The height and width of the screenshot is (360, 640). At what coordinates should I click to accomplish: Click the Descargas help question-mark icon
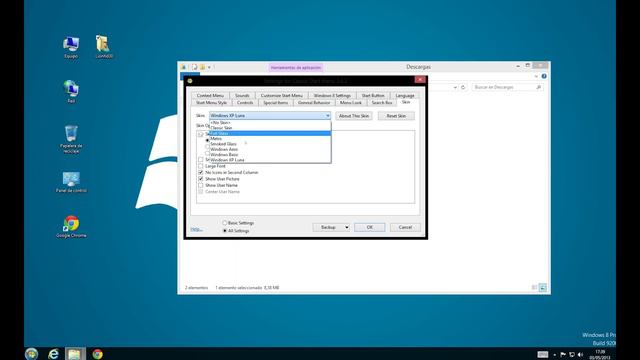click(x=544, y=76)
